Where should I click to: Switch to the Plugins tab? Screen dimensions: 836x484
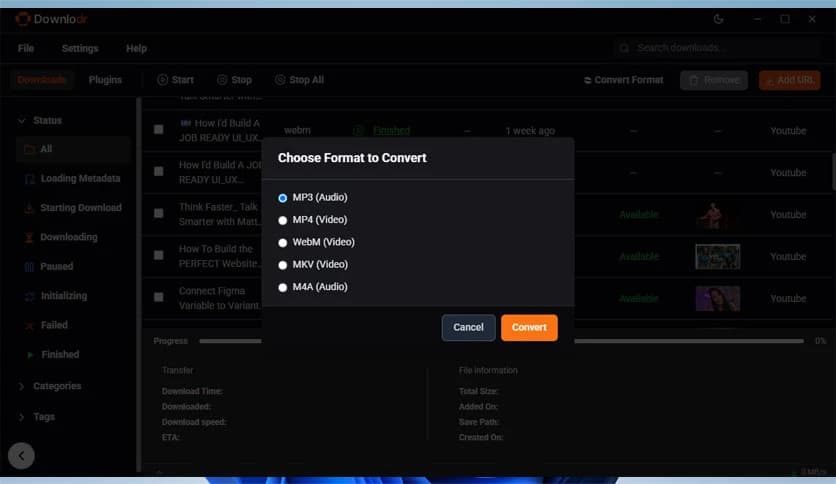point(105,80)
